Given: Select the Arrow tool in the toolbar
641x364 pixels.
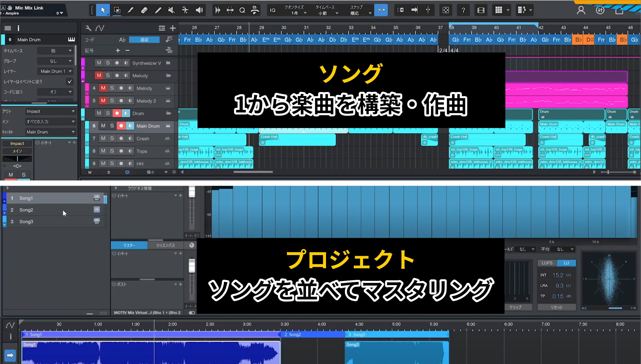Looking at the screenshot, I should (x=103, y=10).
